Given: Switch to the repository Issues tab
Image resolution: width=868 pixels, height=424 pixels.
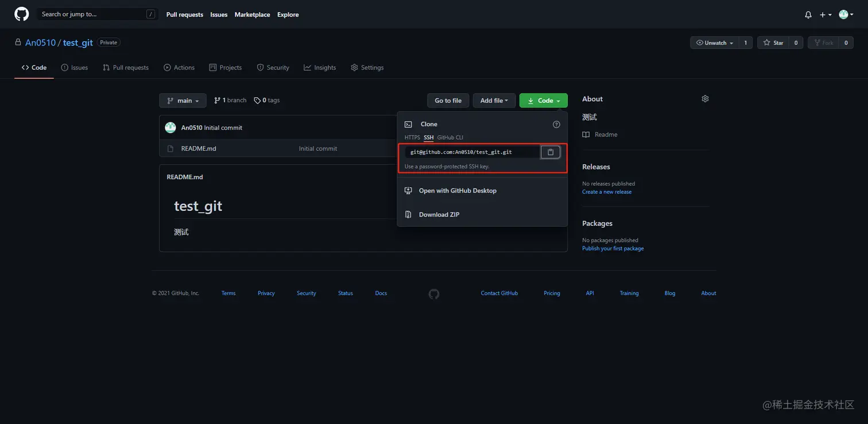Looking at the screenshot, I should pos(75,67).
